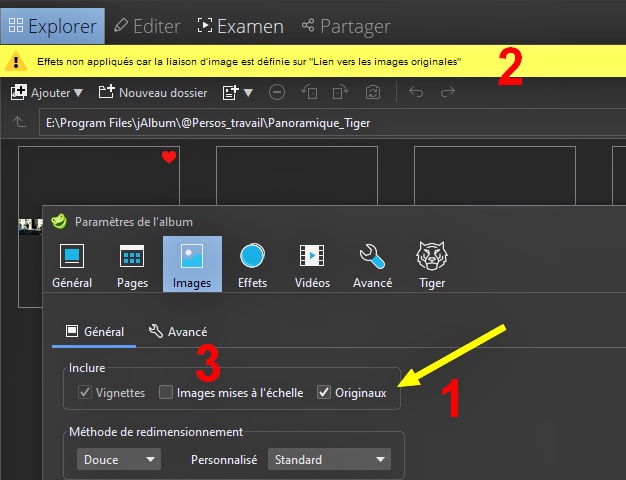Click the rotate right icon

(x=341, y=92)
